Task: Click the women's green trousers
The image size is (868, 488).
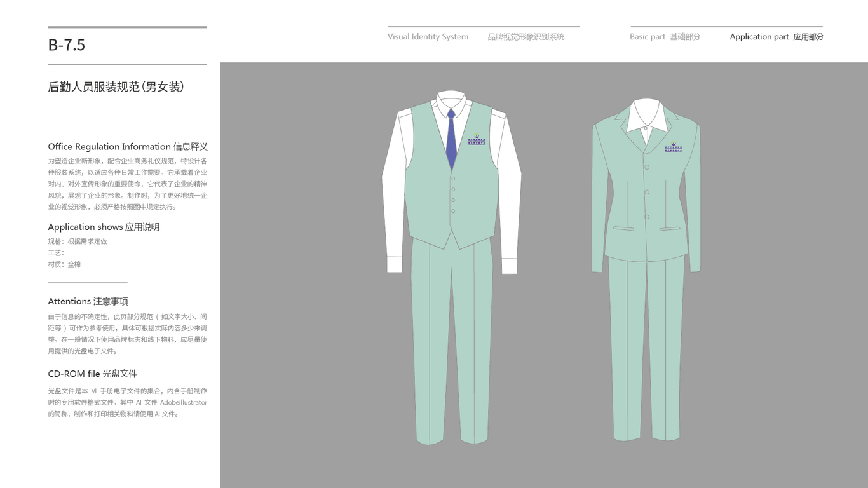Action: coord(646,348)
